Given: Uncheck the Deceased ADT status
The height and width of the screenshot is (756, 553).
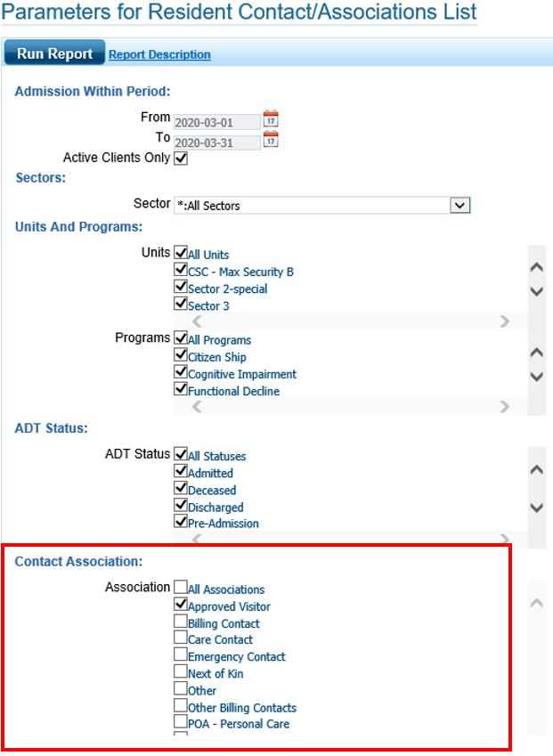Looking at the screenshot, I should point(181,489).
